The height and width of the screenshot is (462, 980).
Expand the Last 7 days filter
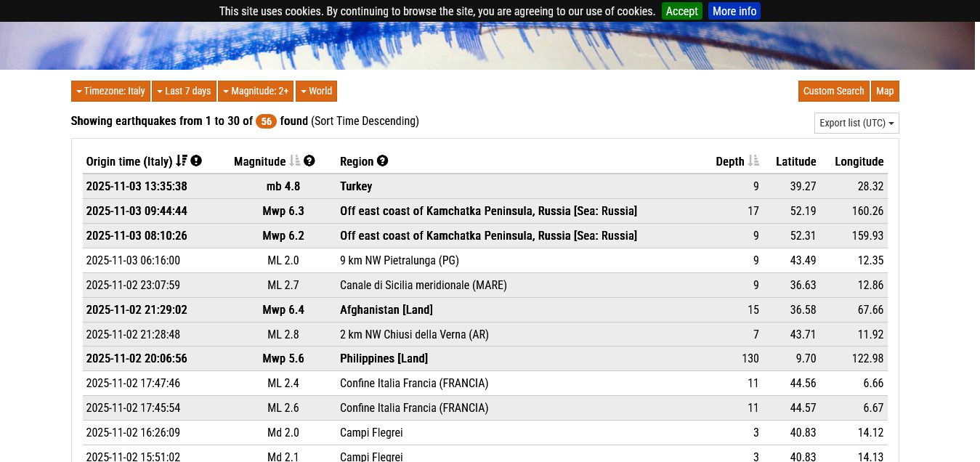(184, 91)
